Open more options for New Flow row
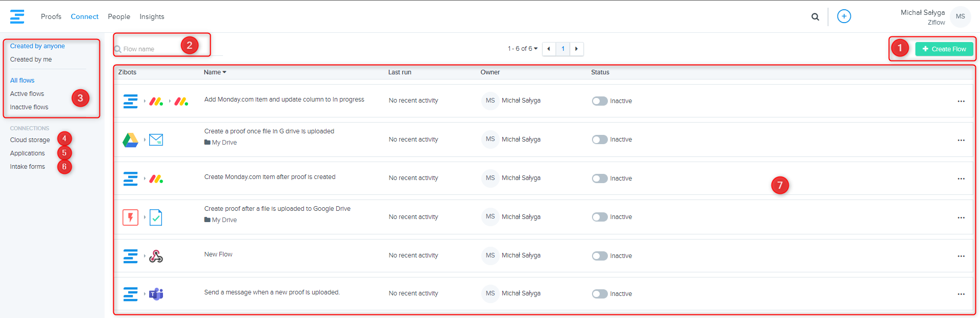Viewport: 980px width, 318px height. (x=961, y=256)
